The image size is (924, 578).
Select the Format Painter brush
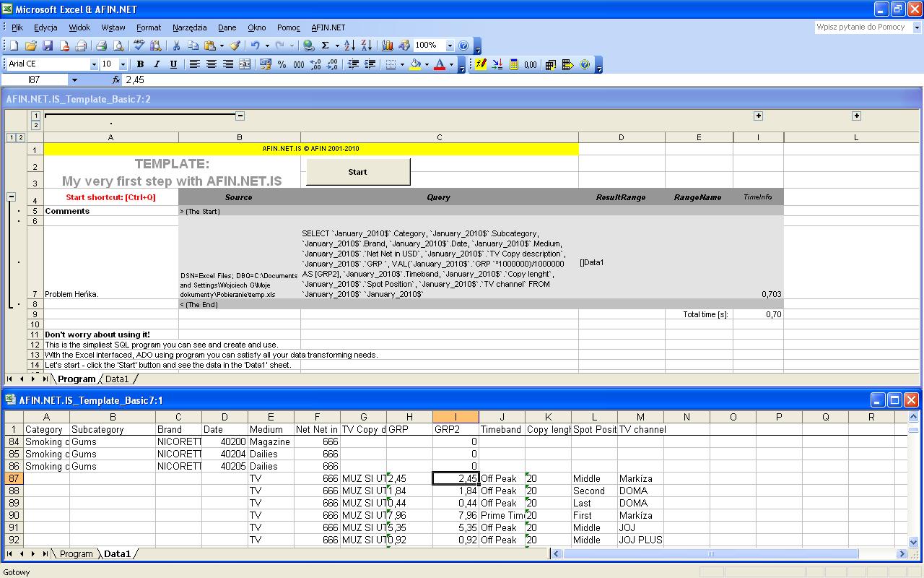coord(235,46)
